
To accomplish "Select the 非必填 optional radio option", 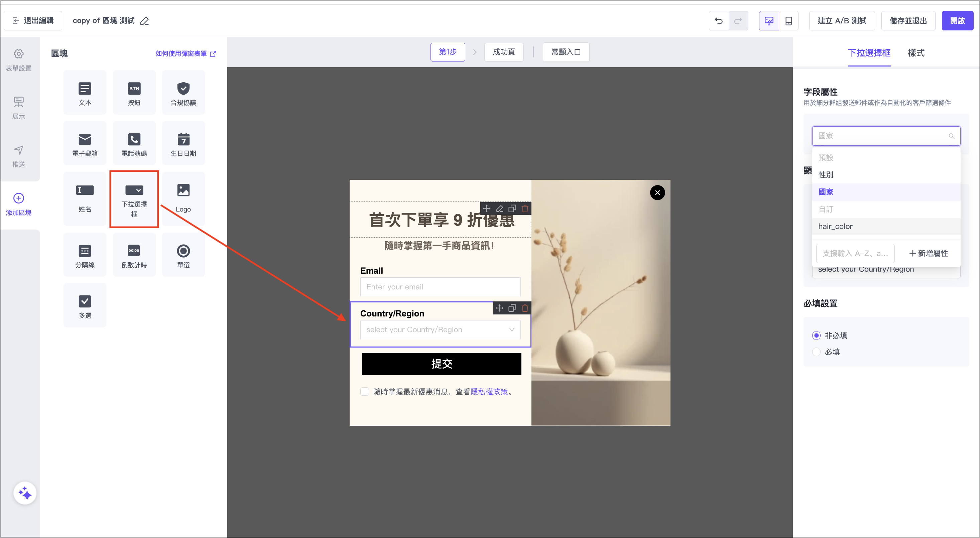I will click(x=816, y=335).
